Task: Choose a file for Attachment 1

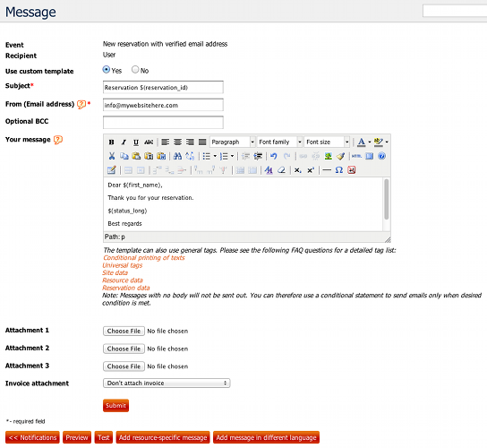Action: (124, 332)
